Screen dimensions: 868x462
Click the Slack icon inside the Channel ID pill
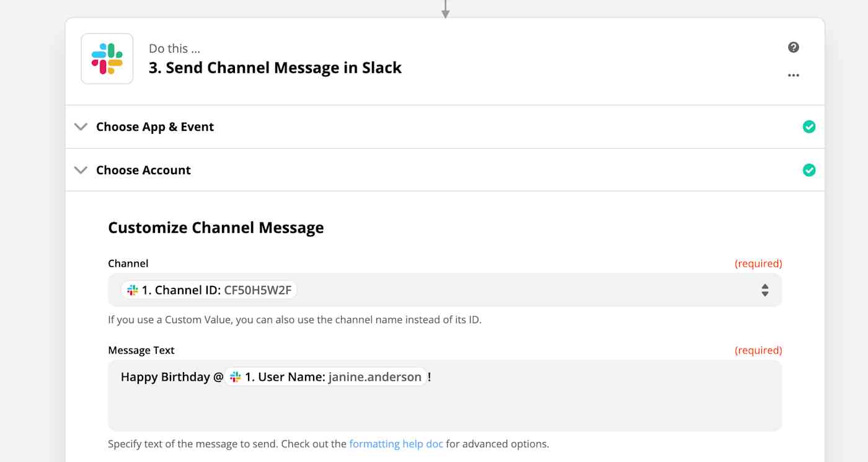[x=131, y=290]
